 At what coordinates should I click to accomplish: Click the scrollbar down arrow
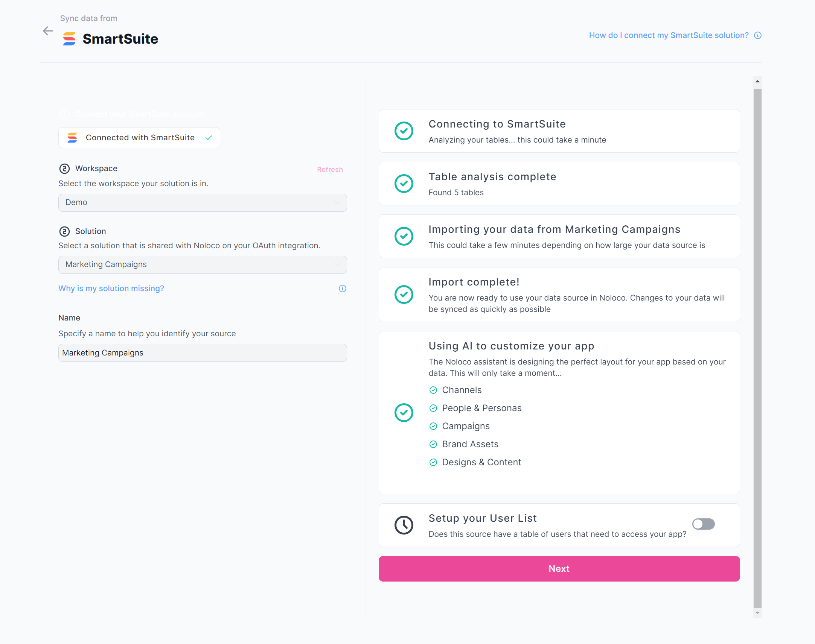pyautogui.click(x=757, y=613)
